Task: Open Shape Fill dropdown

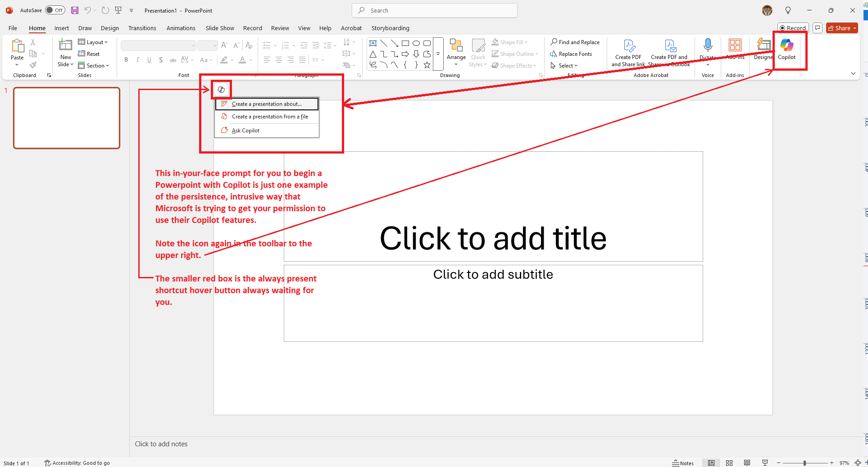Action: (x=509, y=42)
